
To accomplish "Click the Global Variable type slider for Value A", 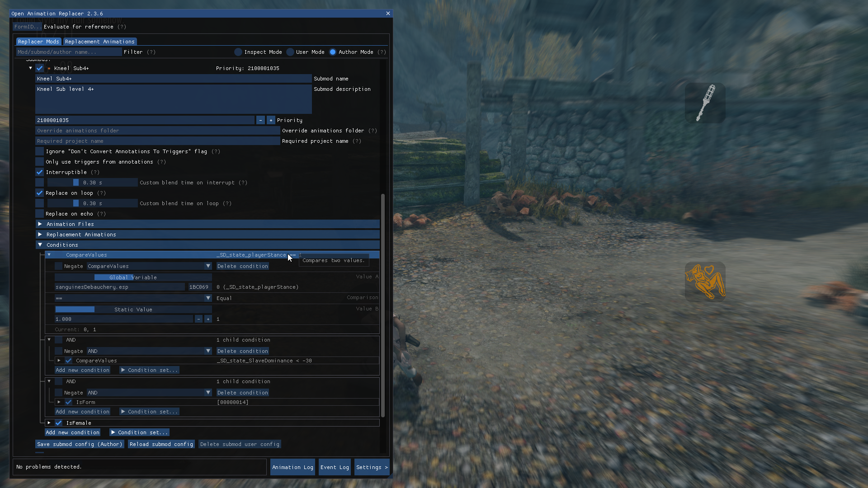I will click(133, 277).
